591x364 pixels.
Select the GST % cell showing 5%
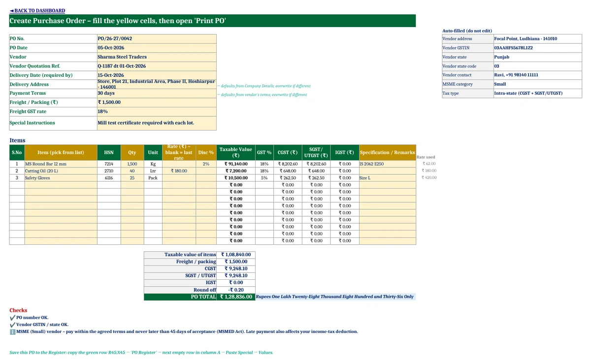(x=264, y=178)
